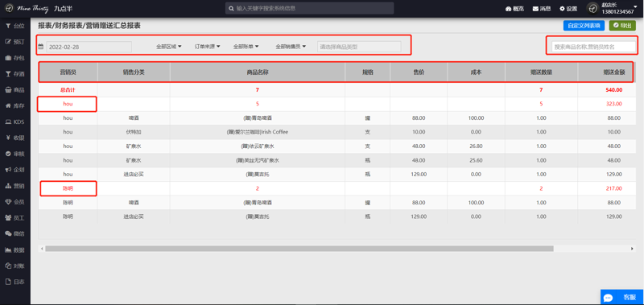Open the 收银 cashier yen icon

point(8,138)
